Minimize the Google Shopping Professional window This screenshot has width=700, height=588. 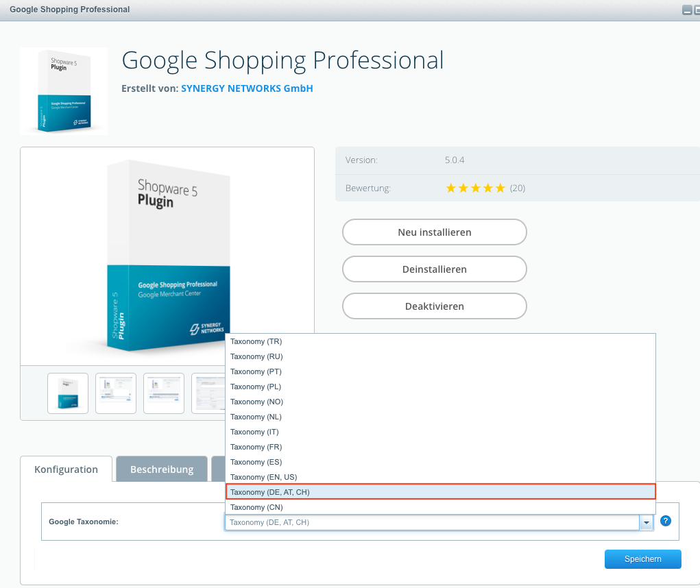click(687, 10)
